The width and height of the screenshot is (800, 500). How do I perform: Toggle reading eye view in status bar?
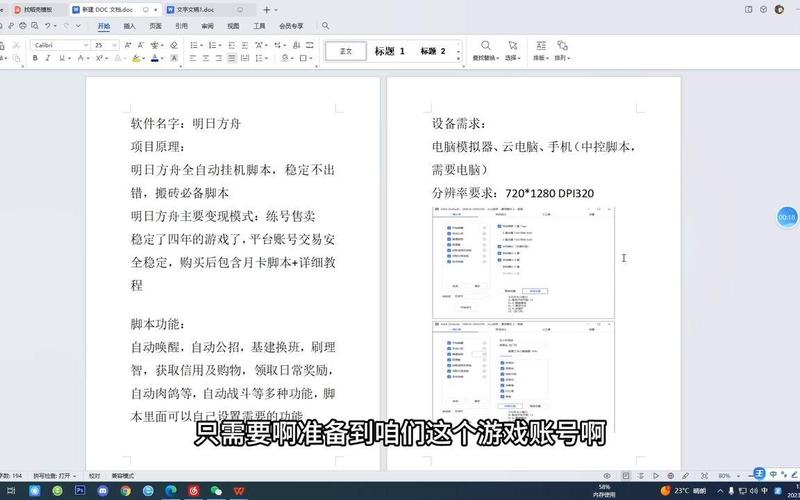click(x=607, y=476)
